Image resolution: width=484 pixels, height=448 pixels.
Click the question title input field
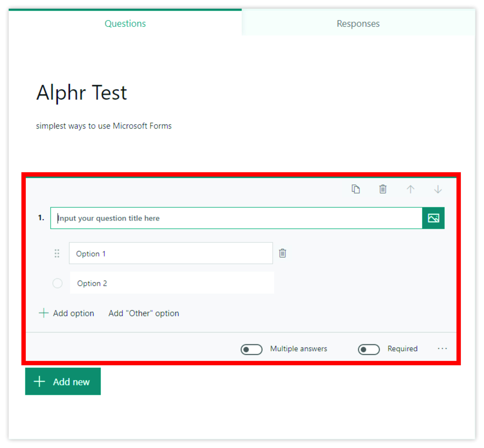(236, 218)
